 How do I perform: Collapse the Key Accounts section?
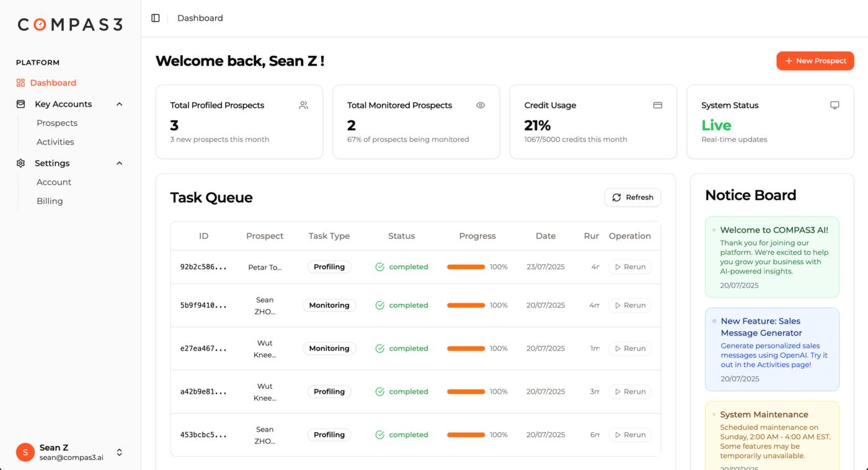119,104
